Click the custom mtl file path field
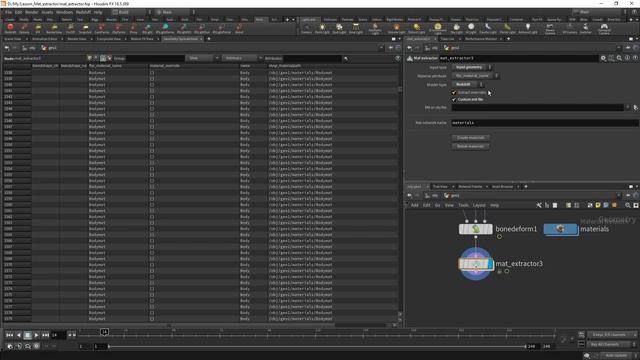 pyautogui.click(x=538, y=108)
